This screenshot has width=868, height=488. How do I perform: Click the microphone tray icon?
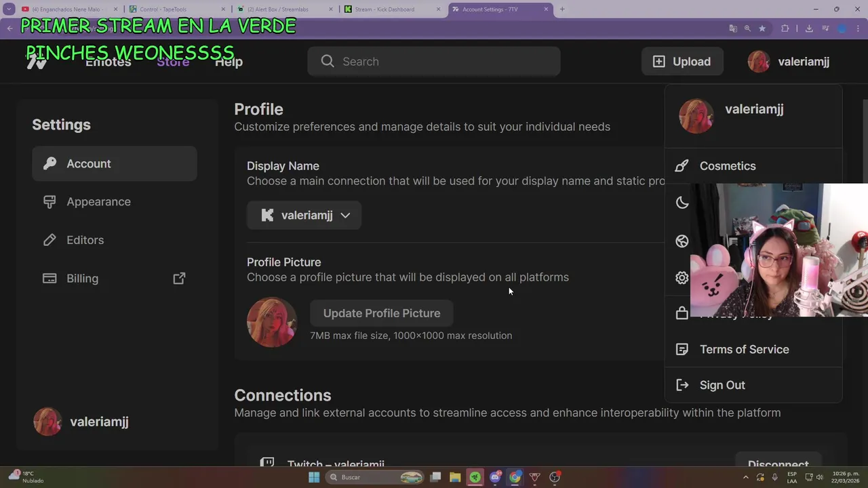tap(775, 477)
